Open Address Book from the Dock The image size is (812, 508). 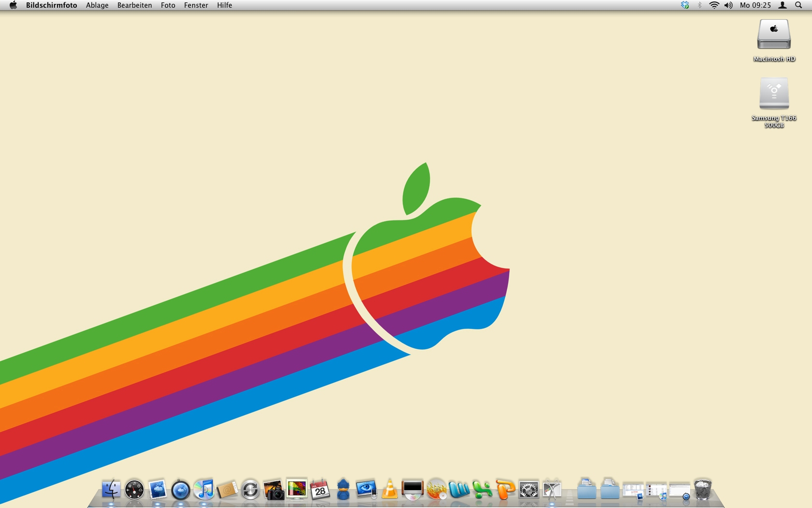227,490
